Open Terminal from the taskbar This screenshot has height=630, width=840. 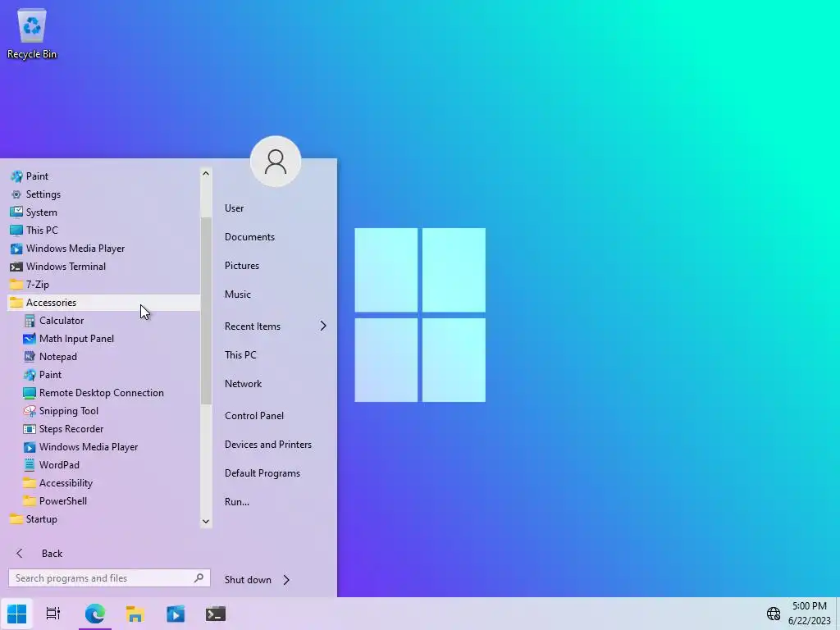pyautogui.click(x=216, y=614)
